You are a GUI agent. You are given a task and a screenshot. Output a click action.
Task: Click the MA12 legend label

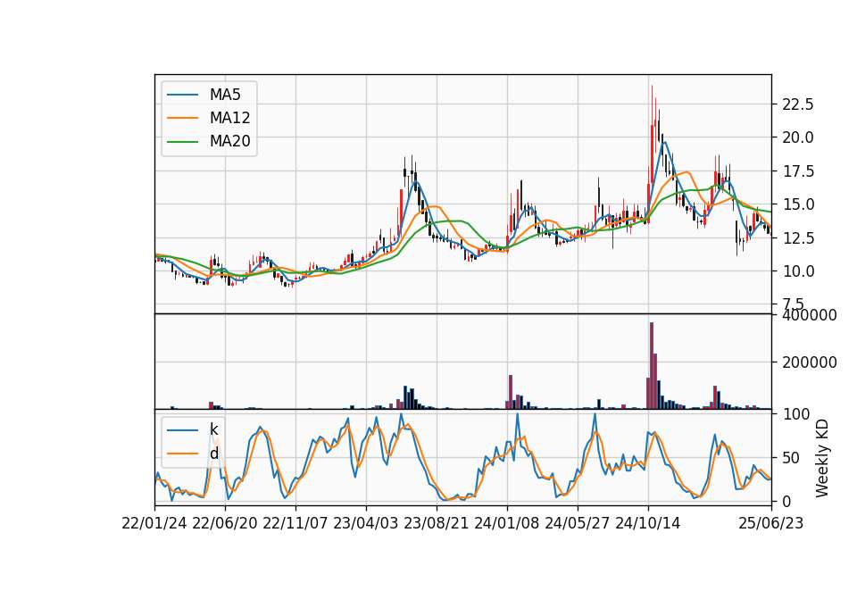coord(229,118)
